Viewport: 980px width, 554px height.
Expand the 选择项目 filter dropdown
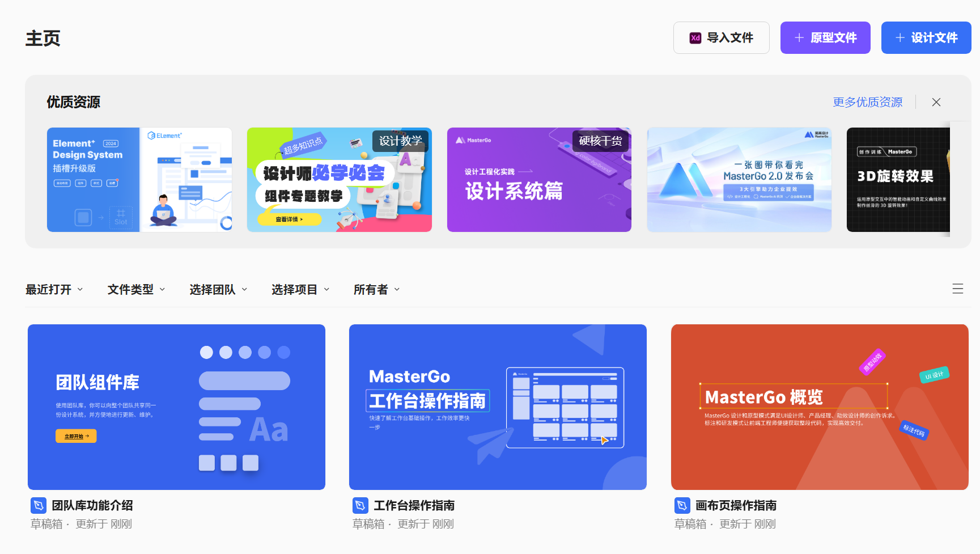(x=300, y=290)
